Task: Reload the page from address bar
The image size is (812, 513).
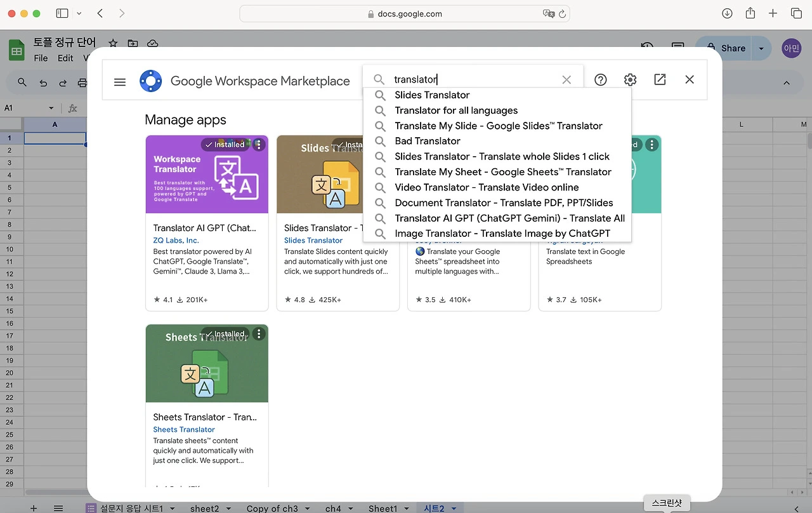Action: point(562,14)
